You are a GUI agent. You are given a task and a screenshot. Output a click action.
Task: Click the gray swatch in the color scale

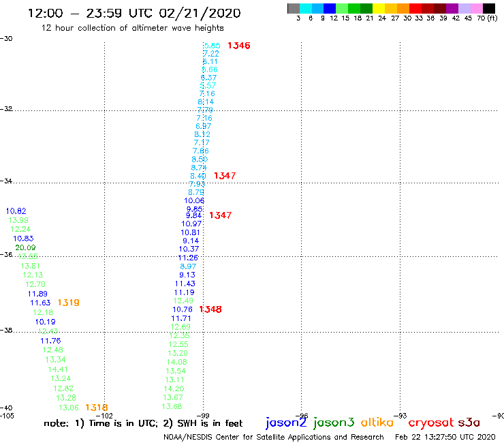pyautogui.click(x=294, y=8)
